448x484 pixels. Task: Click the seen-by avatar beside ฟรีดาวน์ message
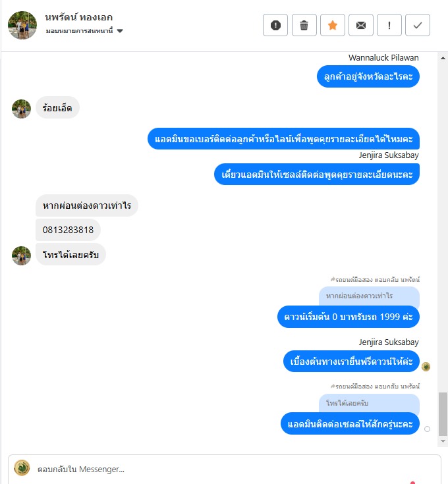coord(426,367)
